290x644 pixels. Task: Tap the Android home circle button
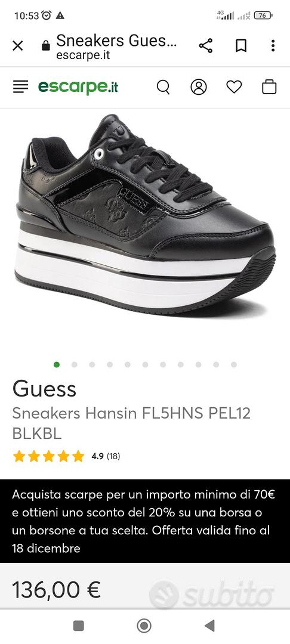click(144, 626)
